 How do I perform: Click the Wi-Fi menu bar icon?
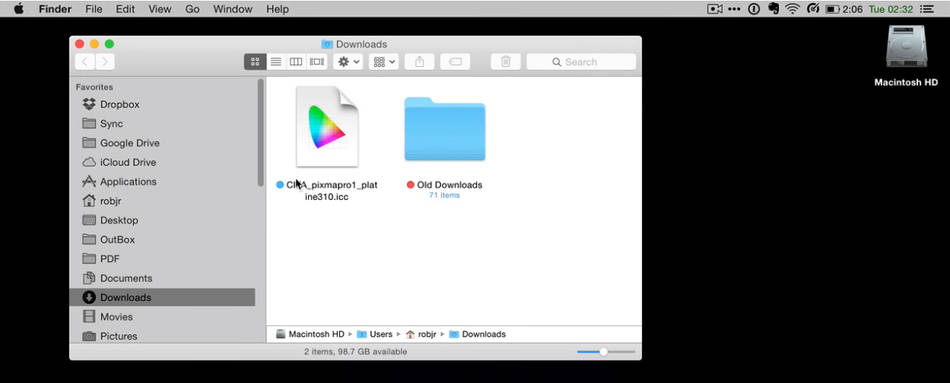tap(792, 9)
